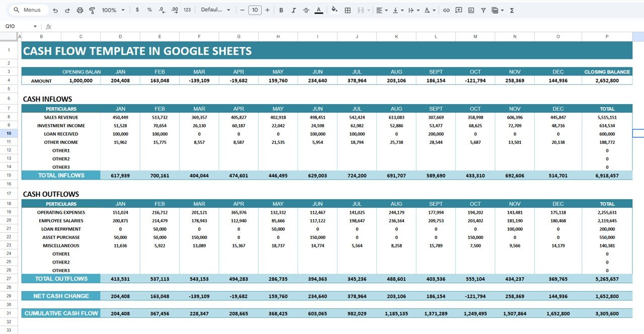
Task: Toggle italic formatting
Action: coord(293,10)
